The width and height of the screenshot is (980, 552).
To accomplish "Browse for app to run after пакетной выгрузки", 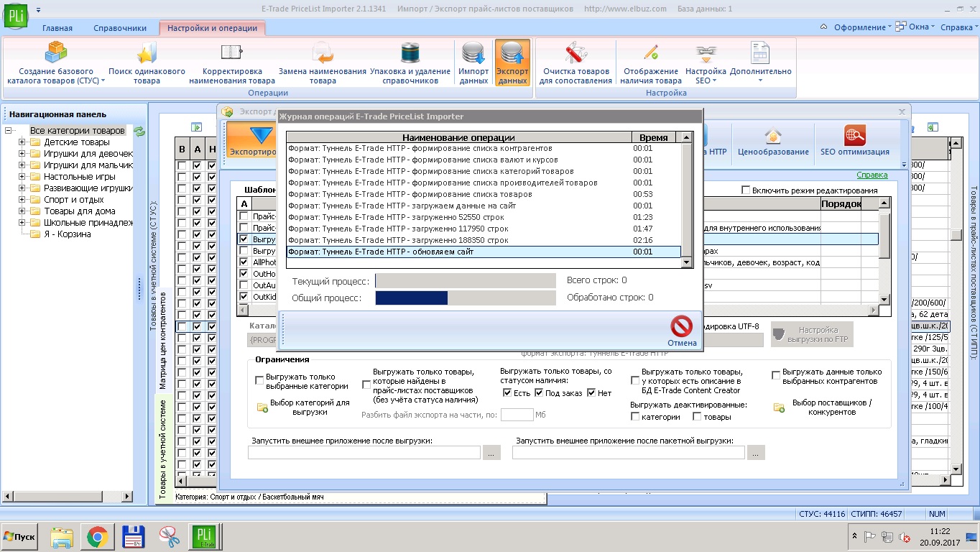I will tap(756, 453).
